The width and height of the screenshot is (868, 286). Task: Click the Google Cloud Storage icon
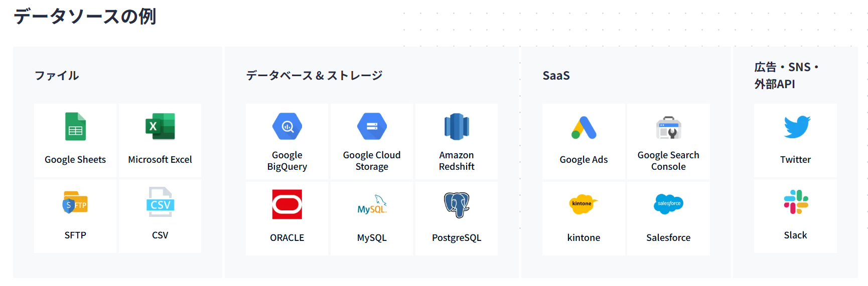pyautogui.click(x=372, y=126)
